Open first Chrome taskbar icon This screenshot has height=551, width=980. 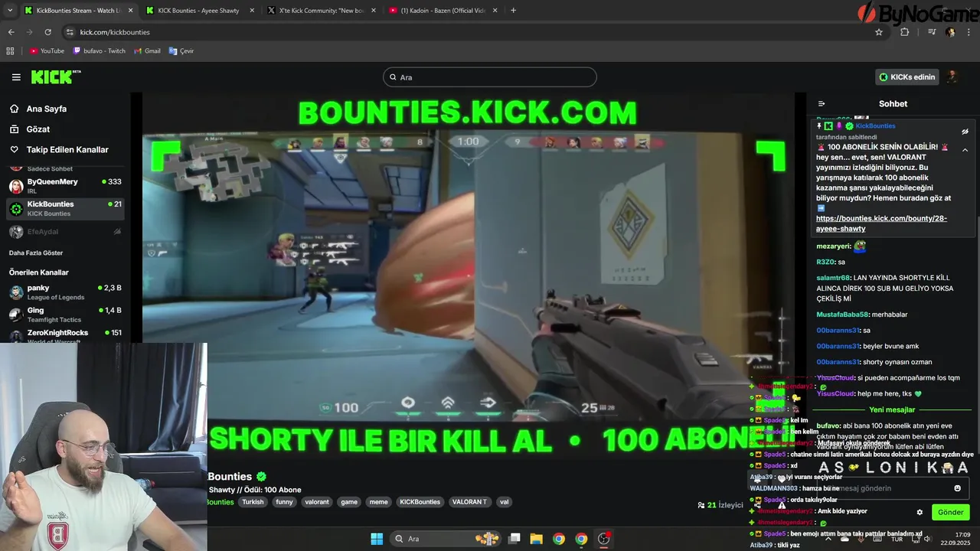pos(559,539)
